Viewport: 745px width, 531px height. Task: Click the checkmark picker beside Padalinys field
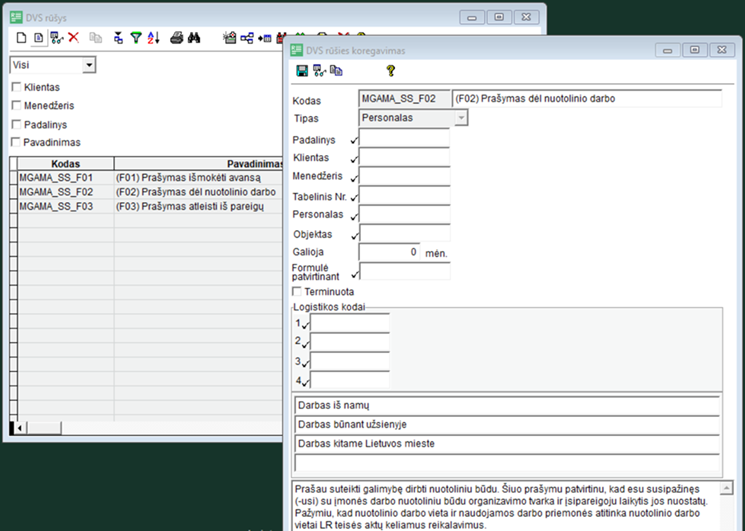(354, 141)
